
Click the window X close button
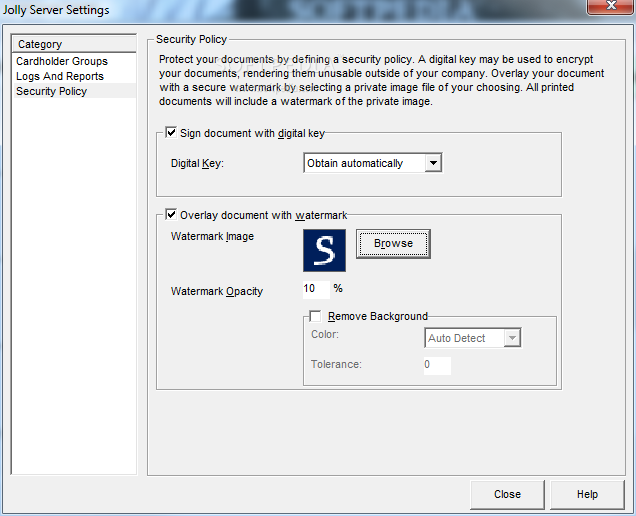tap(611, 6)
